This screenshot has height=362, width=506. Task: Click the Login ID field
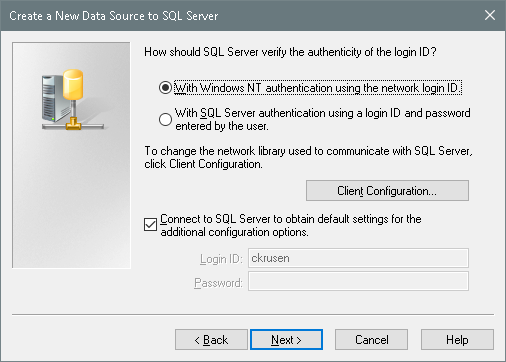(358, 258)
